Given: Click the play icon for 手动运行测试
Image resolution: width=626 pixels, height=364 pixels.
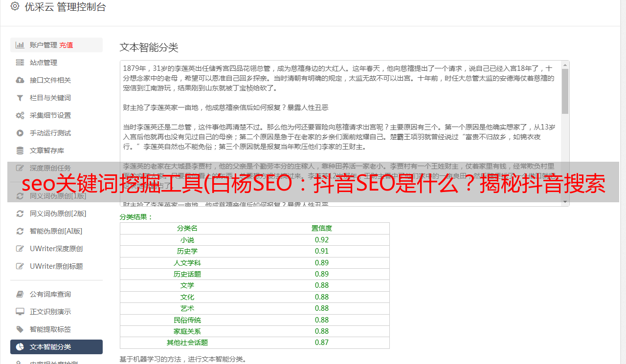Looking at the screenshot, I should [20, 133].
